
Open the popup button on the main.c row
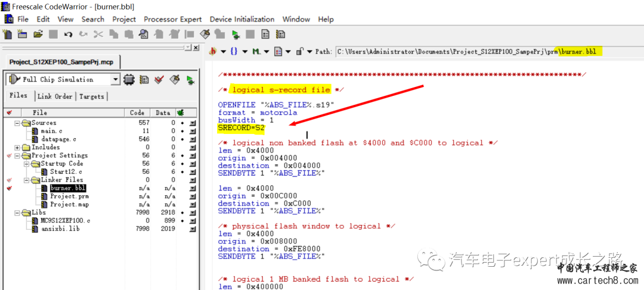(x=192, y=131)
